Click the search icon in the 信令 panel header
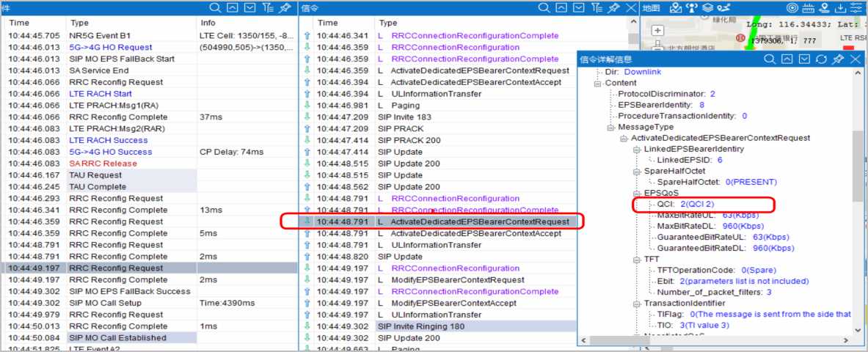This screenshot has width=868, height=352. click(544, 8)
